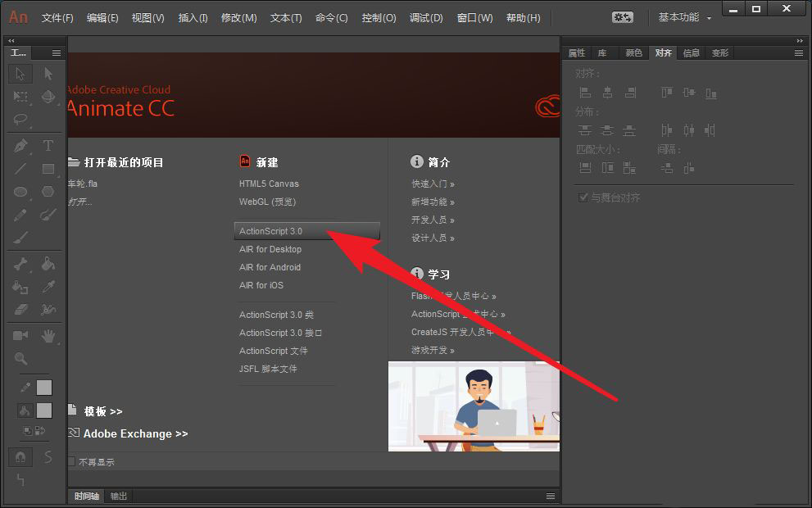Screen dimensions: 812x508
Task: Select the Hand tool
Action: click(48, 336)
